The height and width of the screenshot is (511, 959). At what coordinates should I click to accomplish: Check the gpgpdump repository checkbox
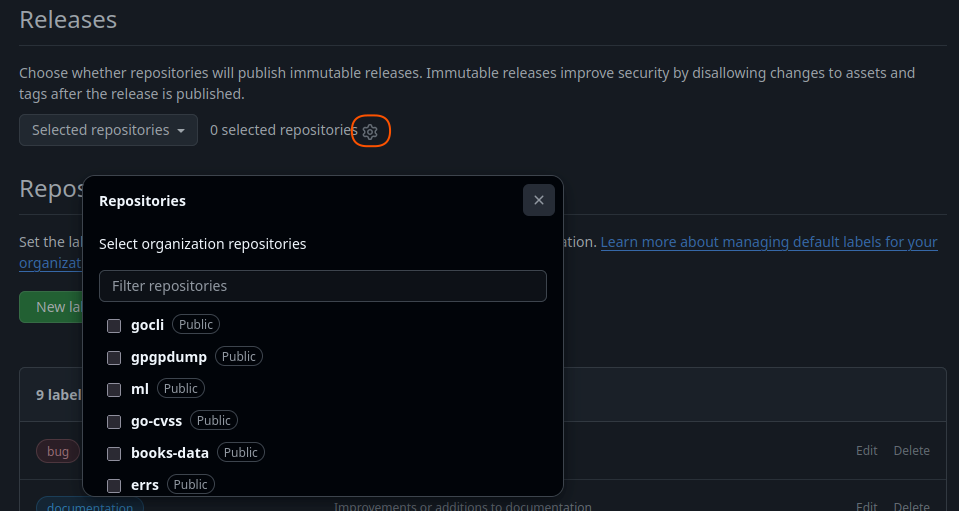point(114,357)
